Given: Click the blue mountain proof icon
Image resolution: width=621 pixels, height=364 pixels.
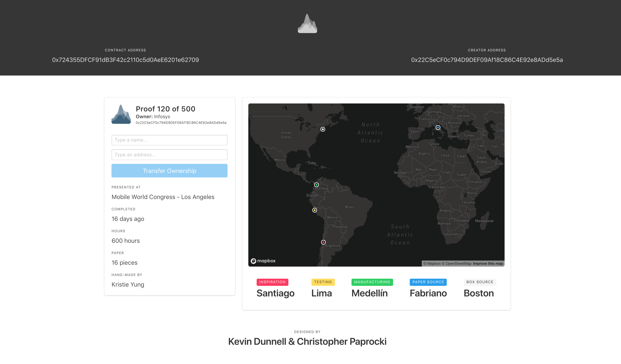Looking at the screenshot, I should [x=121, y=114].
